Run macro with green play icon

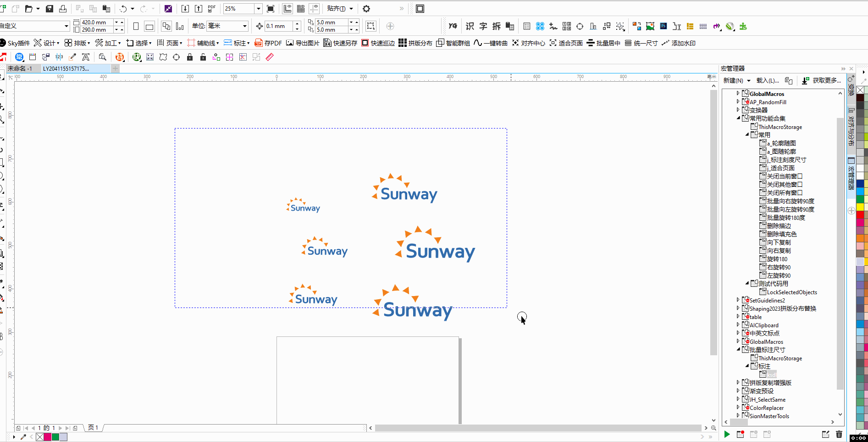pos(727,434)
